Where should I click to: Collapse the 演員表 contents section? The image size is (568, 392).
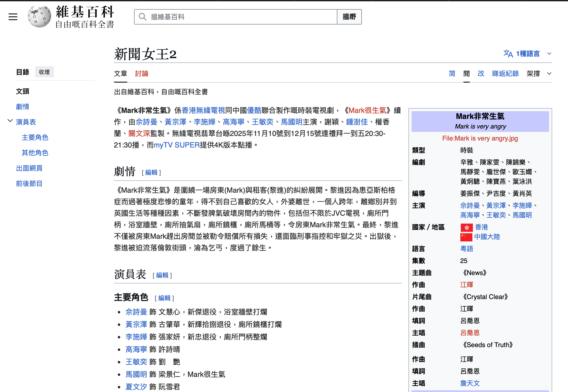[x=10, y=121]
